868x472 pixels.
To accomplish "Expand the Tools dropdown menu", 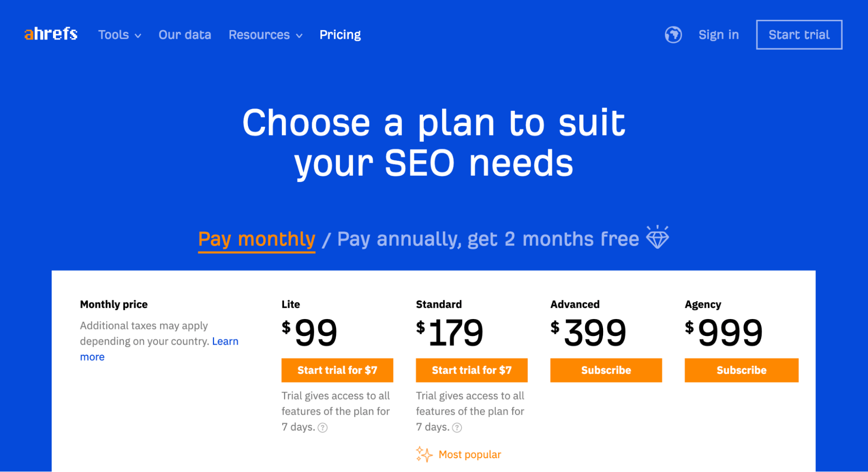I will pyautogui.click(x=119, y=35).
